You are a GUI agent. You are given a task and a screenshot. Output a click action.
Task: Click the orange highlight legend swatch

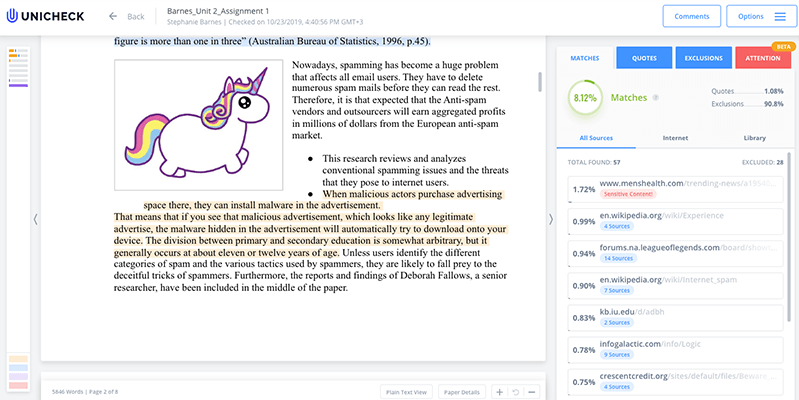18,359
